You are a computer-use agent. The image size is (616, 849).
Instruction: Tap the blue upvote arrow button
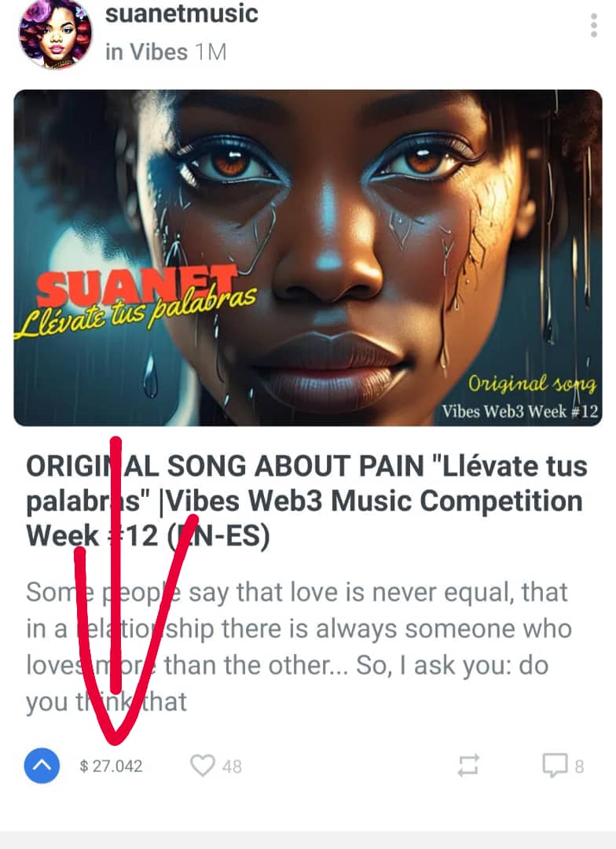[x=42, y=766]
